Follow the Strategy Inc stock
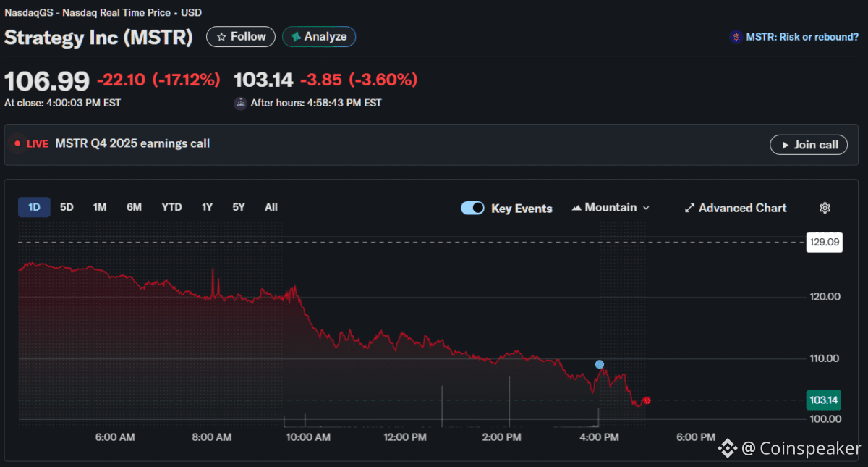This screenshot has height=467, width=868. pyautogui.click(x=241, y=36)
